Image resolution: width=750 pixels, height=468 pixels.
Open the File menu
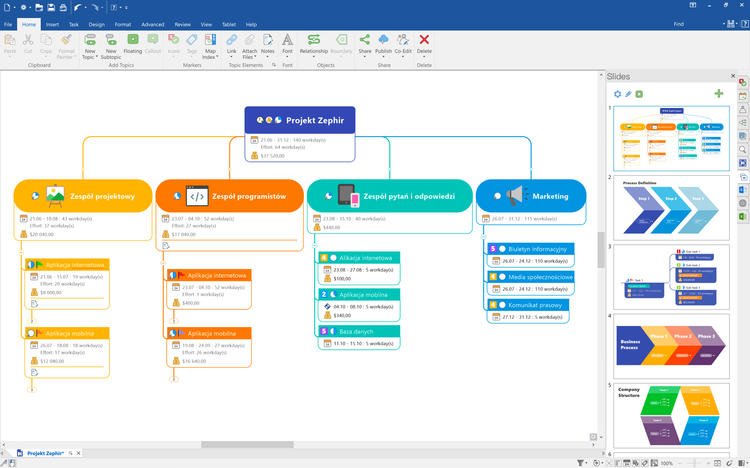pyautogui.click(x=8, y=24)
